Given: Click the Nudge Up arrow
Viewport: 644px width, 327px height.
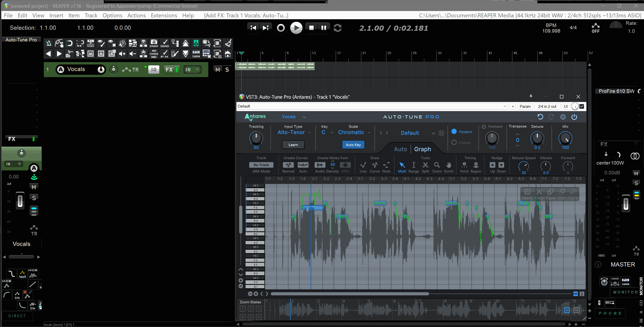Looking at the screenshot, I should click(x=492, y=165).
